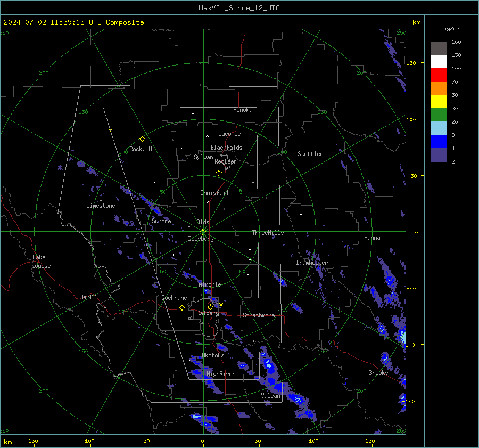Choose the bright blue 4-8 legend swatch
The image size is (479, 448).
439,141
